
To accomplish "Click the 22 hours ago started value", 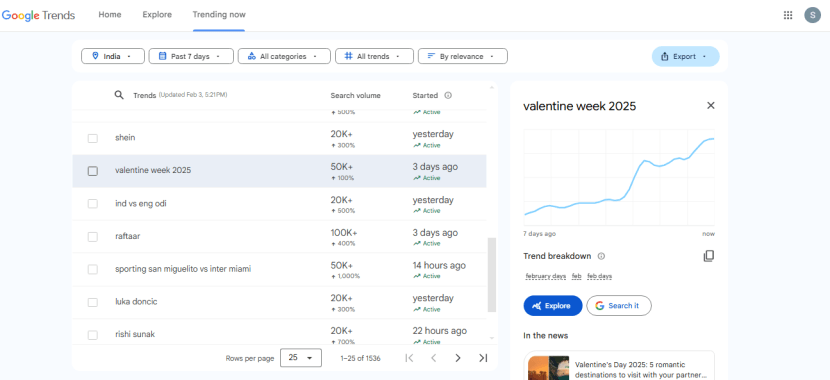I will click(x=439, y=331).
